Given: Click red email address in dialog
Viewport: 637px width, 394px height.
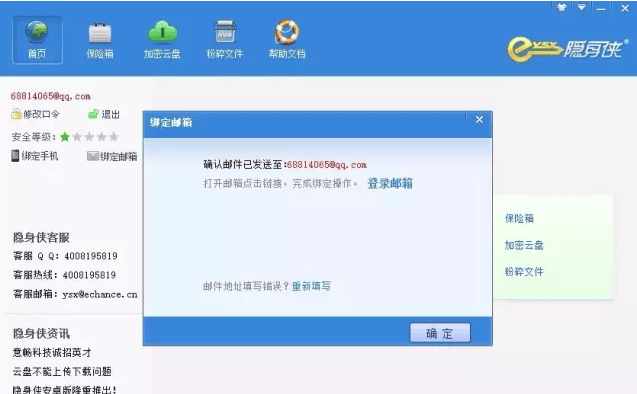Looking at the screenshot, I should [327, 165].
